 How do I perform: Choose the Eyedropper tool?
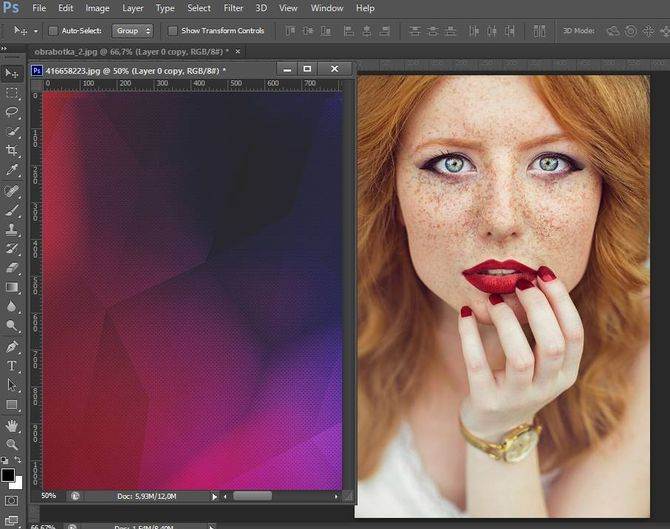click(x=12, y=170)
